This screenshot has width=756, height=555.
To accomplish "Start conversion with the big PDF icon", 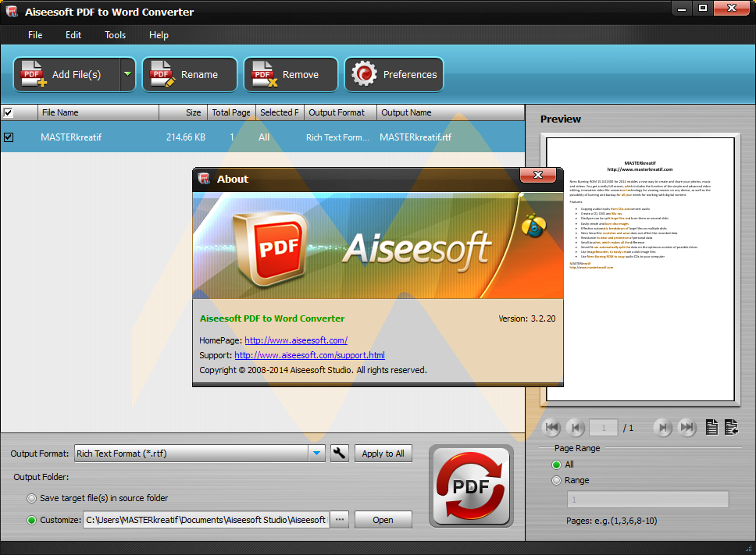I will [471, 487].
